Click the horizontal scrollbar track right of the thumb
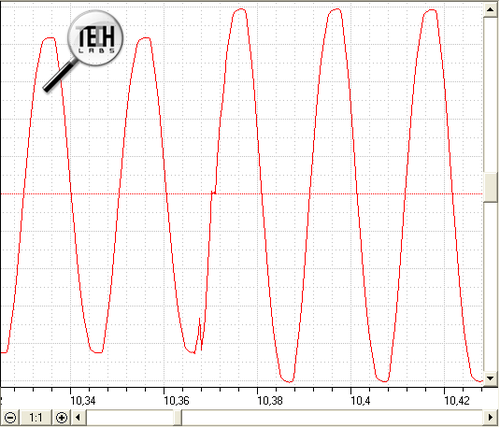This screenshot has height=428, width=500. coord(332,418)
